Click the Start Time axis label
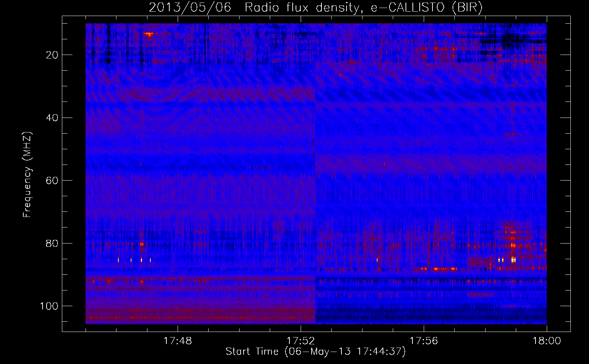This screenshot has height=364, width=589. tap(315, 352)
